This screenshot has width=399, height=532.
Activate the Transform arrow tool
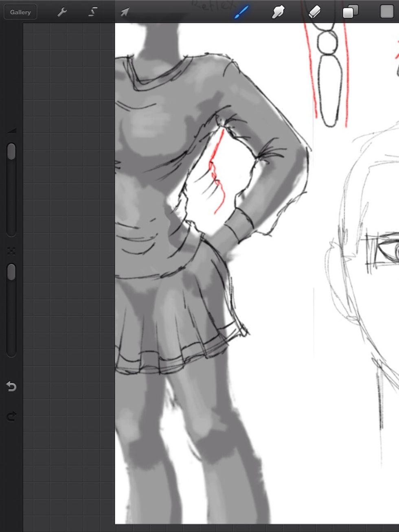[125, 12]
